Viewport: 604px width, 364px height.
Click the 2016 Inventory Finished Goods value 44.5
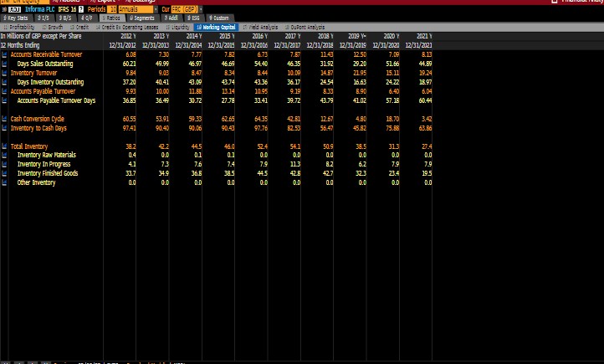coord(263,174)
